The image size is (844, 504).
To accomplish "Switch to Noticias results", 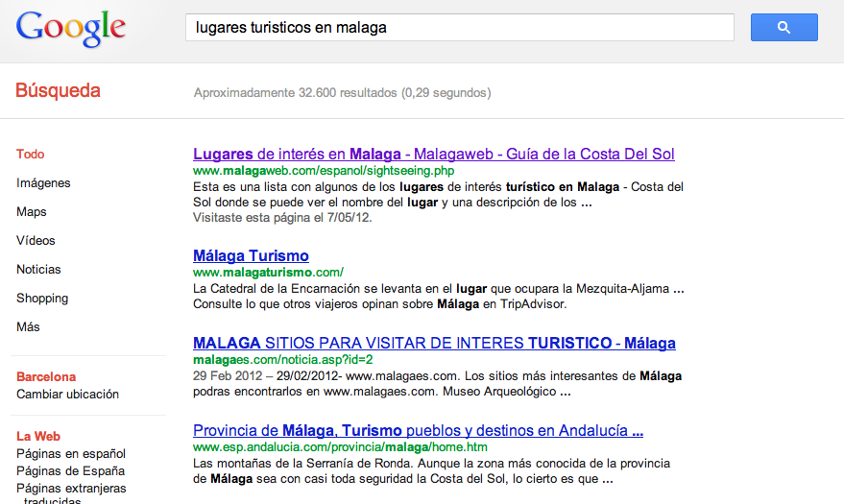I will coord(38,270).
